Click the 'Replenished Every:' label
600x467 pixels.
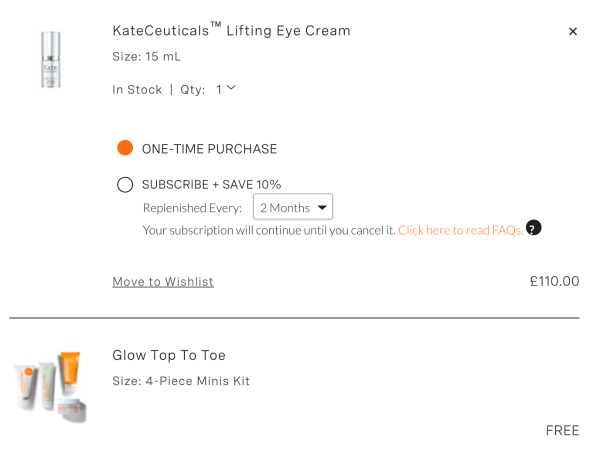point(192,208)
